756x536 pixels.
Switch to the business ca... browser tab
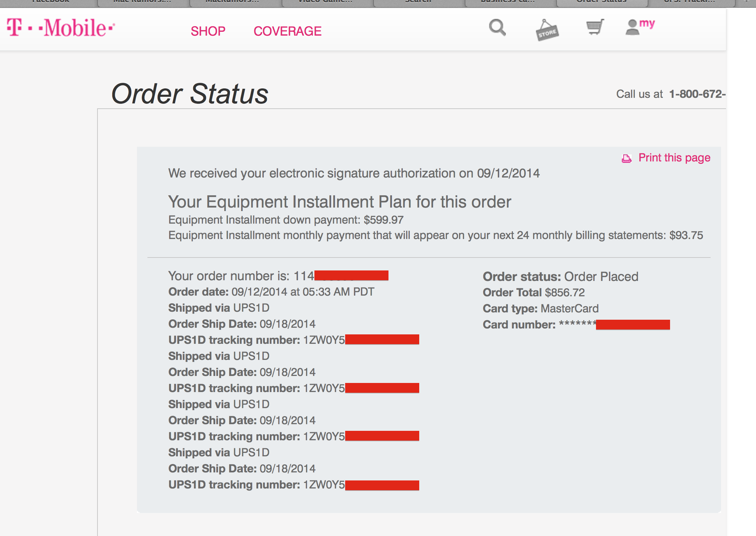pyautogui.click(x=508, y=2)
